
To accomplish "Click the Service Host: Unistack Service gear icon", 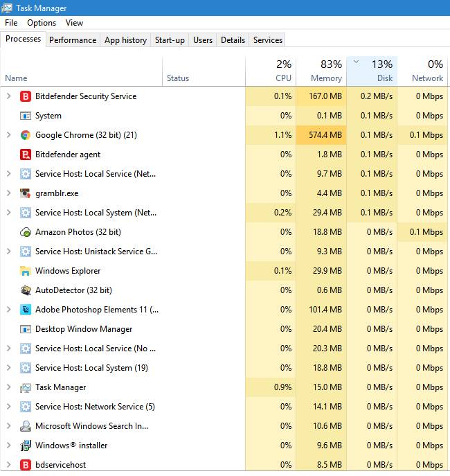I will (x=26, y=252).
